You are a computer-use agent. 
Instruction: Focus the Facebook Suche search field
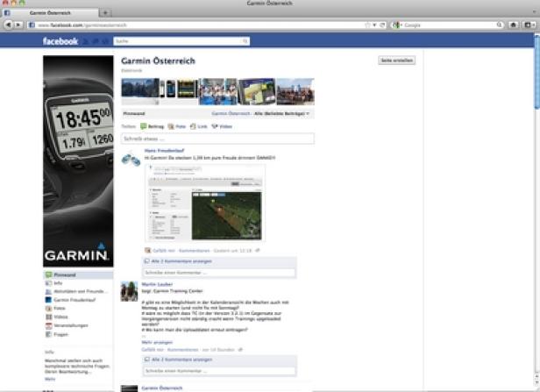coord(181,41)
